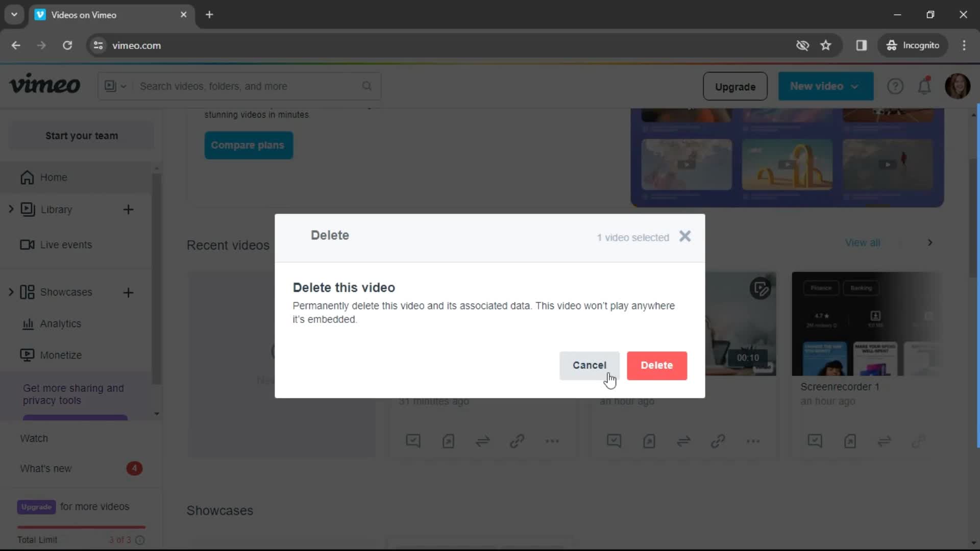This screenshot has height=551, width=980.
Task: Confirm with the red Delete button
Action: tap(656, 365)
